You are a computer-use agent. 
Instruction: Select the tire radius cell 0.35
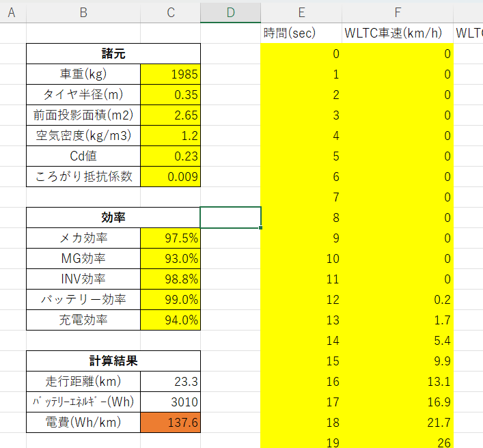170,94
